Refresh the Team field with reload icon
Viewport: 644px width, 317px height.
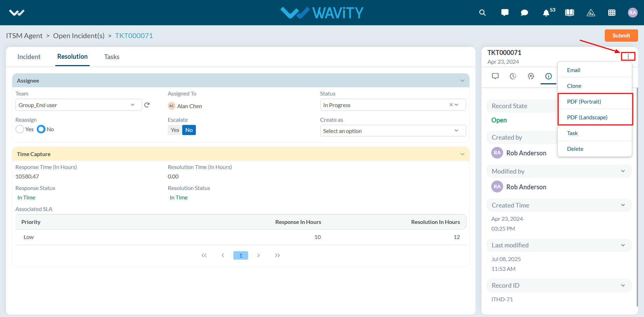coord(147,105)
